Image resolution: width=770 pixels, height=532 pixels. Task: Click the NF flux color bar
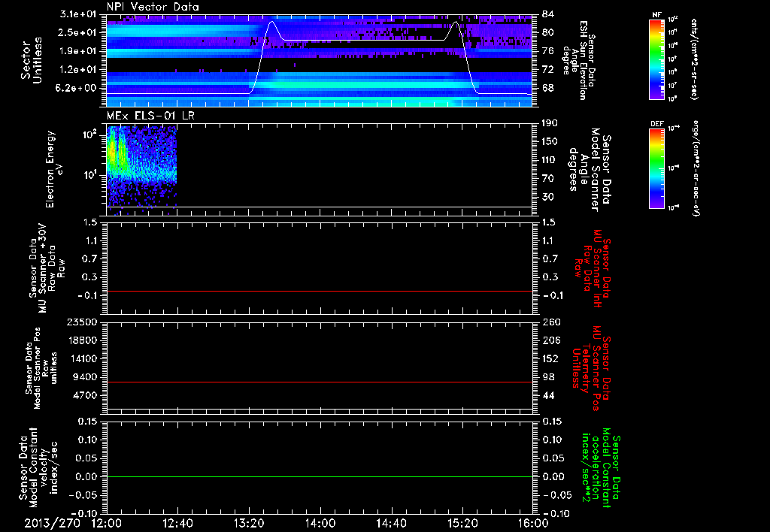click(x=657, y=59)
